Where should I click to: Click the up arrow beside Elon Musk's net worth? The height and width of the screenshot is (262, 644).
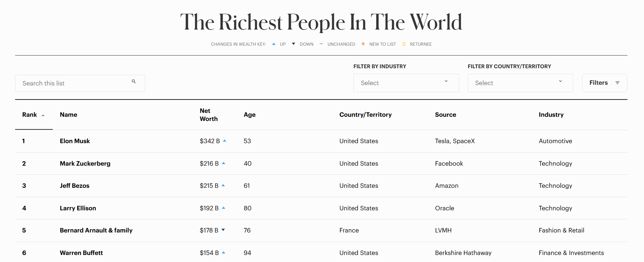(x=225, y=141)
